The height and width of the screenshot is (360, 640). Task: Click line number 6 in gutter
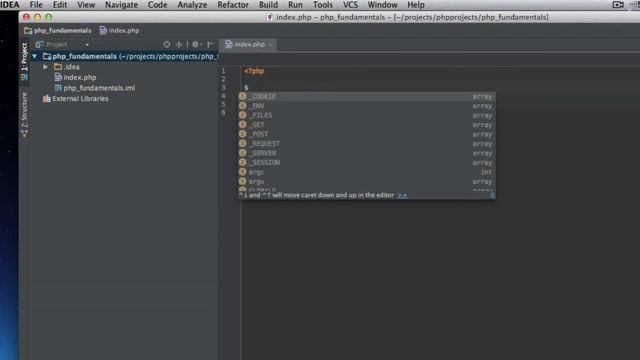[x=223, y=113]
